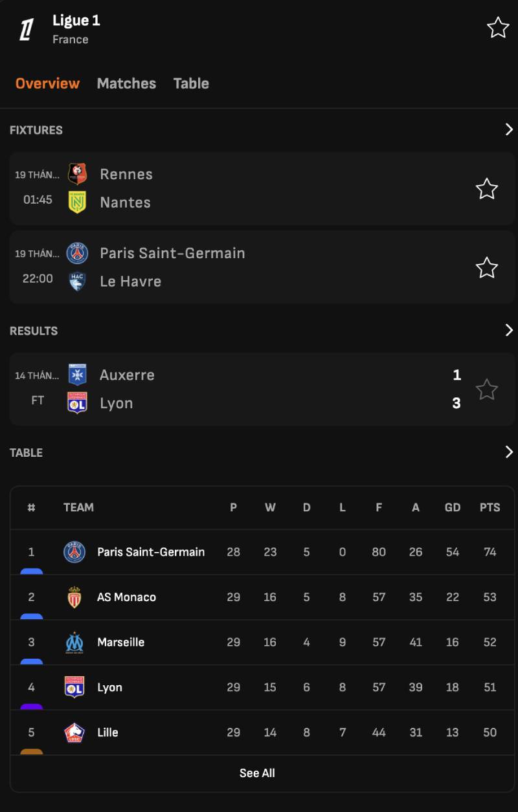Viewport: 518px width, 812px height.
Task: Toggle favorite star for Rennes vs Nantes
Action: [487, 189]
